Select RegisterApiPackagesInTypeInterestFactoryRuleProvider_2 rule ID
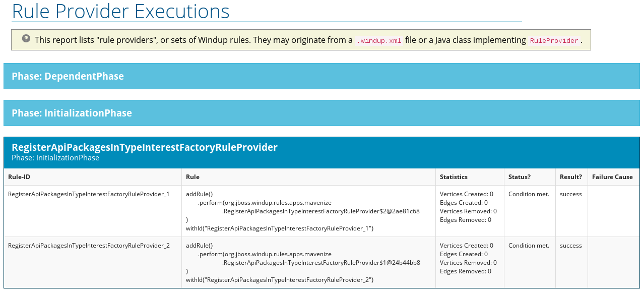 pos(89,245)
